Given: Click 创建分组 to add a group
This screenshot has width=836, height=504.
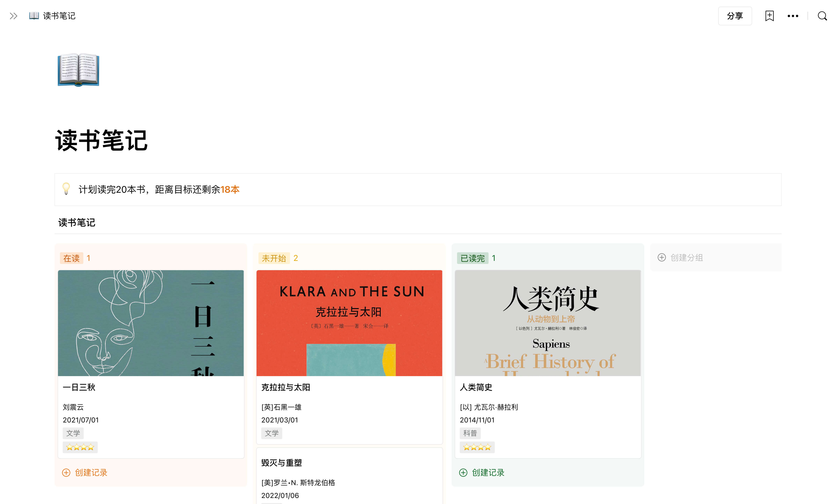Looking at the screenshot, I should pos(686,258).
